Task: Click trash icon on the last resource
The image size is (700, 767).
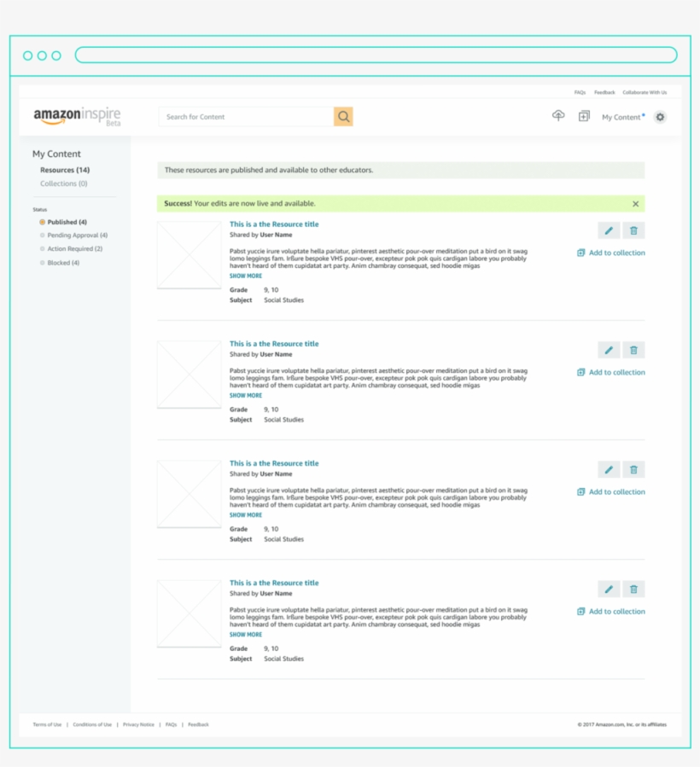Action: (633, 589)
